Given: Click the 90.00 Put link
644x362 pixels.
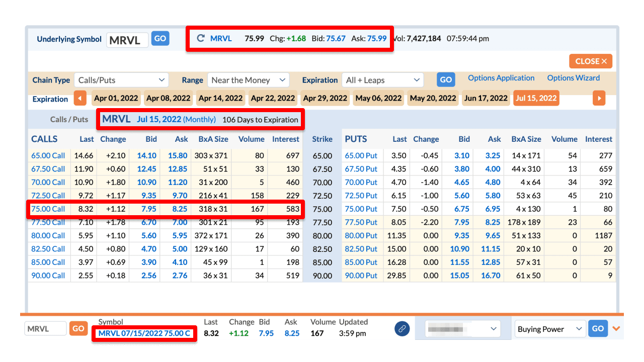Looking at the screenshot, I should pyautogui.click(x=361, y=275).
